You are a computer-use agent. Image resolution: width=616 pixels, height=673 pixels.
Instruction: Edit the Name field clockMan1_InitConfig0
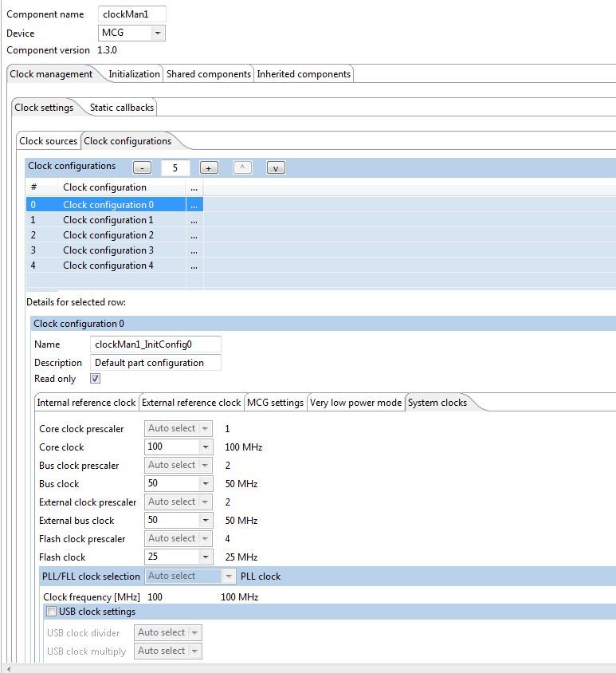155,344
